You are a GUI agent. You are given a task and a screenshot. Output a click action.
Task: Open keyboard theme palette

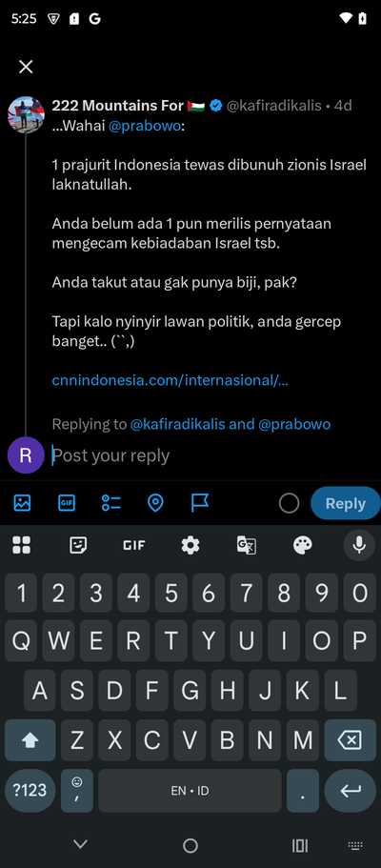(x=302, y=546)
